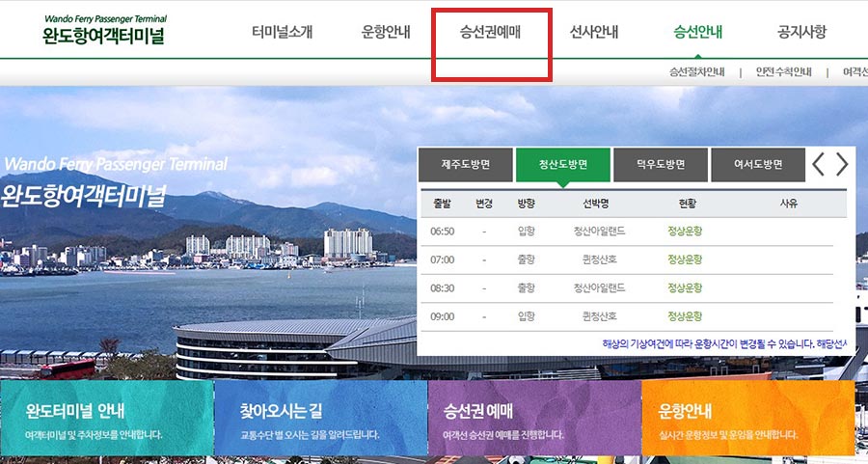This screenshot has width=868, height=464.
Task: Click the 변경 column header
Action: [x=484, y=204]
